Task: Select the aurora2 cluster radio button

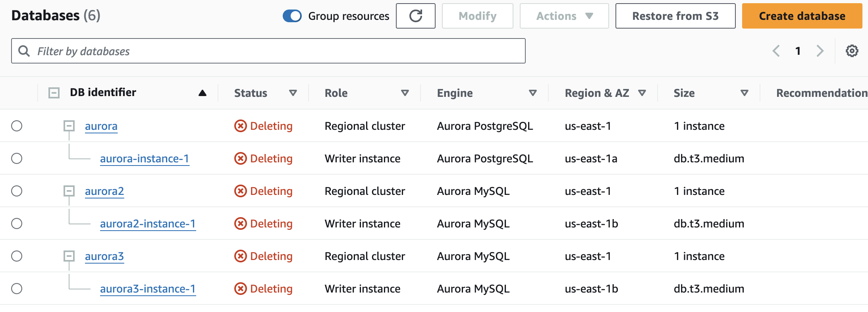Action: point(17,191)
